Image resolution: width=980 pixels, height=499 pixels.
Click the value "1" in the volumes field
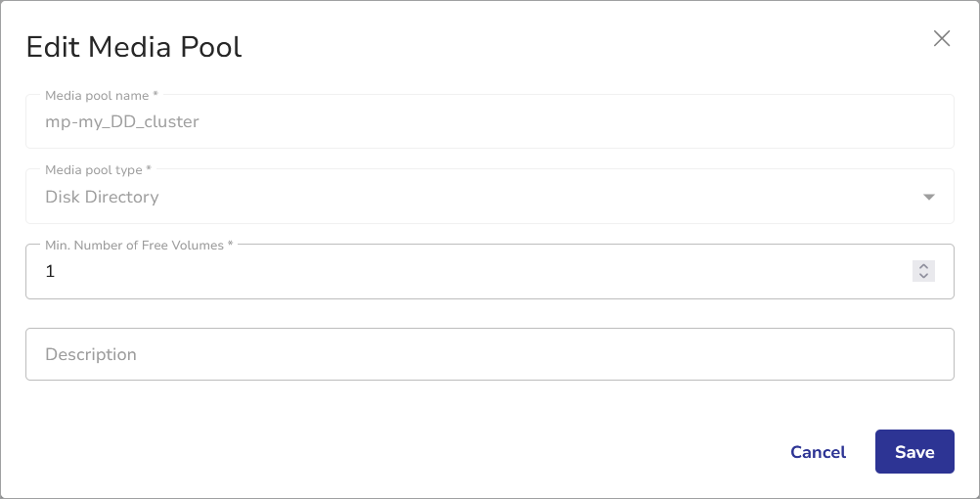point(51,272)
